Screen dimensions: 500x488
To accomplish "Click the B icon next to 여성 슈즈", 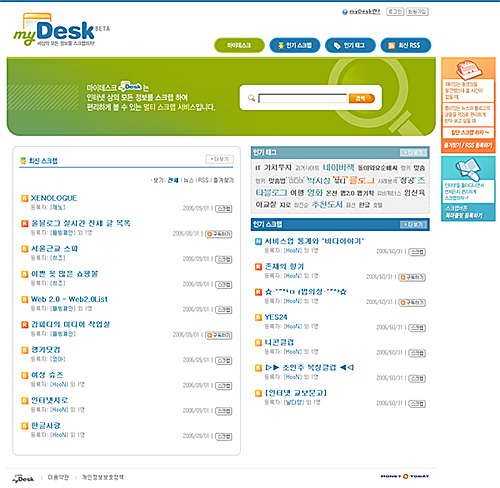I will pyautogui.click(x=25, y=375).
